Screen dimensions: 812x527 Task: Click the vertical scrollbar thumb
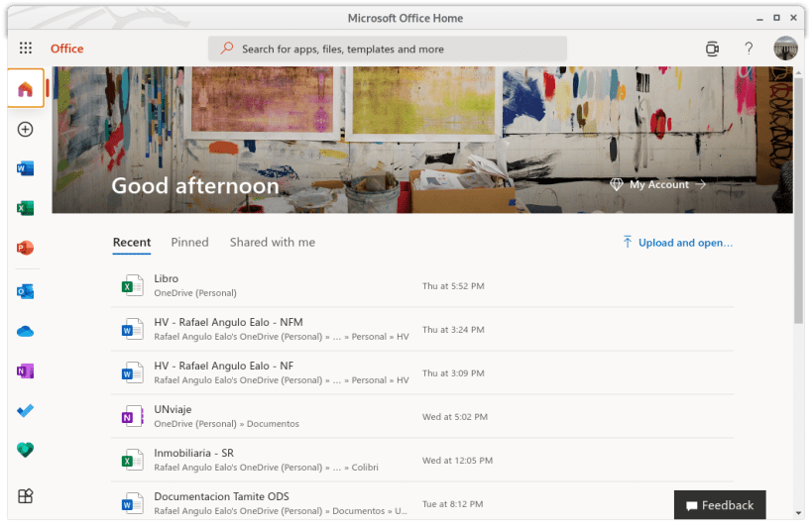click(798, 202)
